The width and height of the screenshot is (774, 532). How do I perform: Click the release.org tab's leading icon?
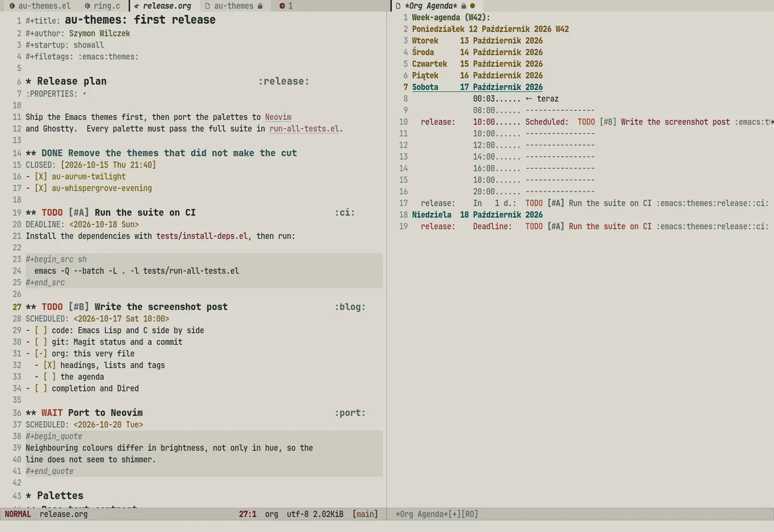pos(137,6)
